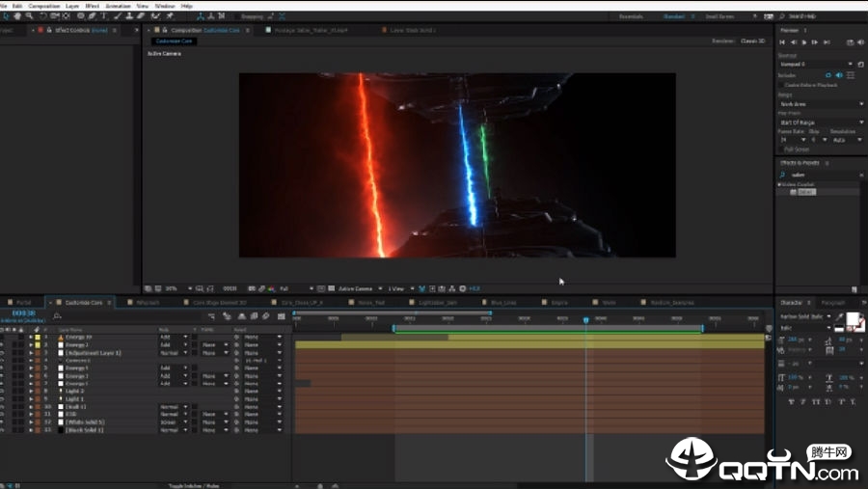Open the Animation menu
The width and height of the screenshot is (868, 489).
[118, 6]
